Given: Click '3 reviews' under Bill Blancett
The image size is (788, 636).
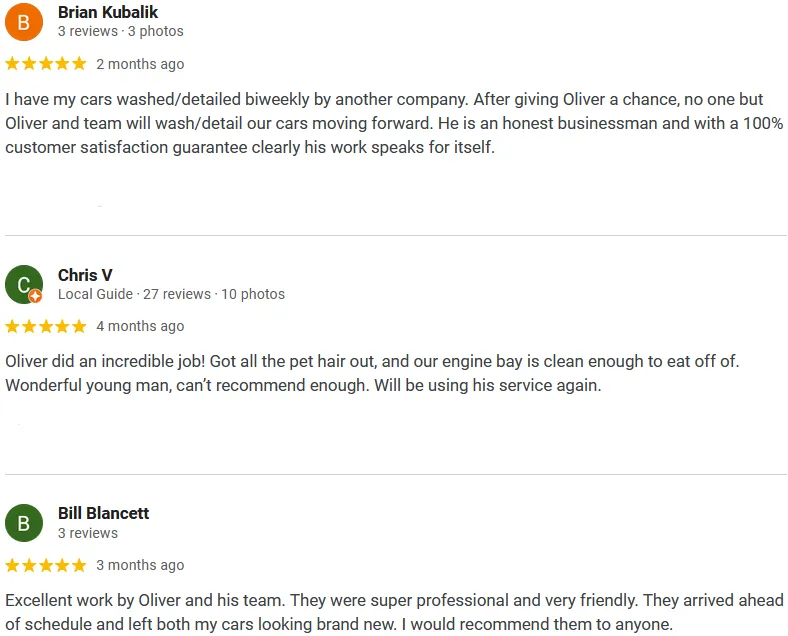Looking at the screenshot, I should click(88, 533).
